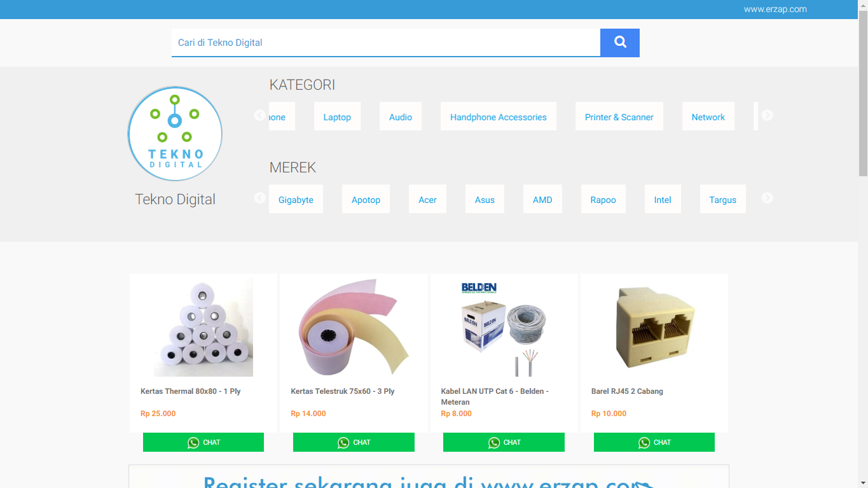The width and height of the screenshot is (868, 488).
Task: View the Barel RJ45 connector image
Action: (654, 327)
